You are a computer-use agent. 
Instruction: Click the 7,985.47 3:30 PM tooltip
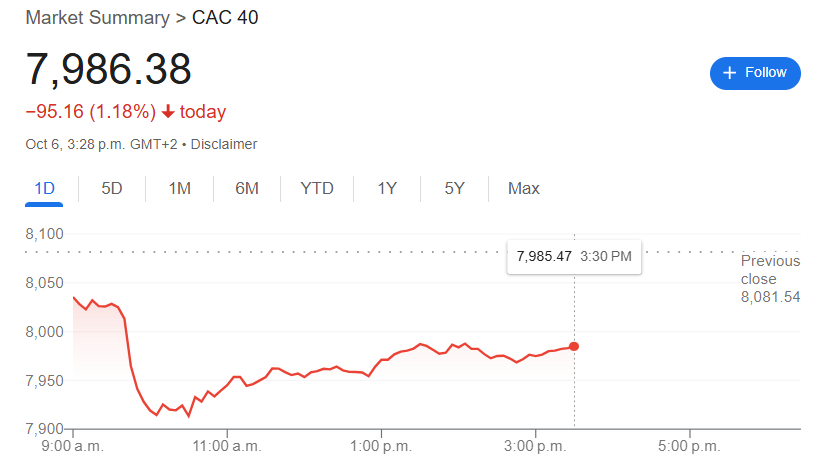tap(574, 257)
